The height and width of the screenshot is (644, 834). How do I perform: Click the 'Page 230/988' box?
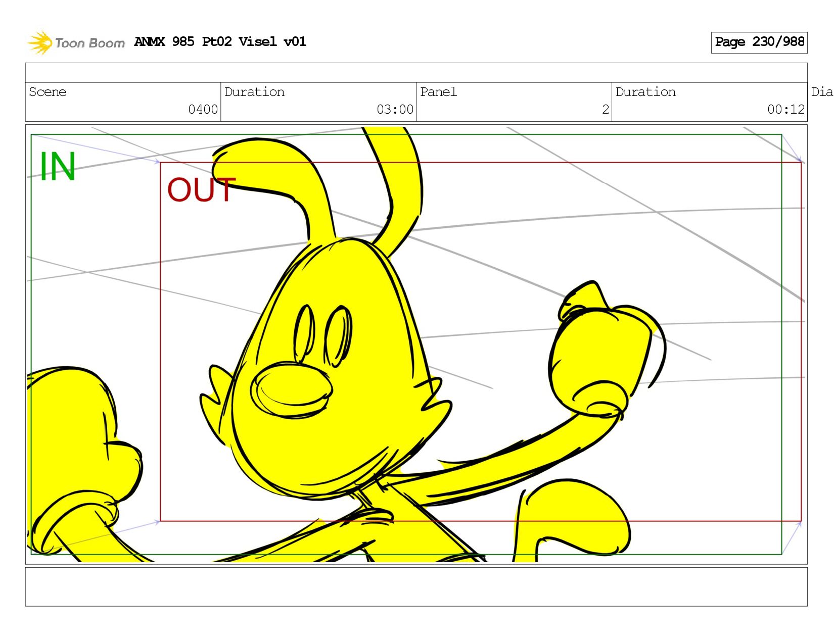tap(759, 42)
